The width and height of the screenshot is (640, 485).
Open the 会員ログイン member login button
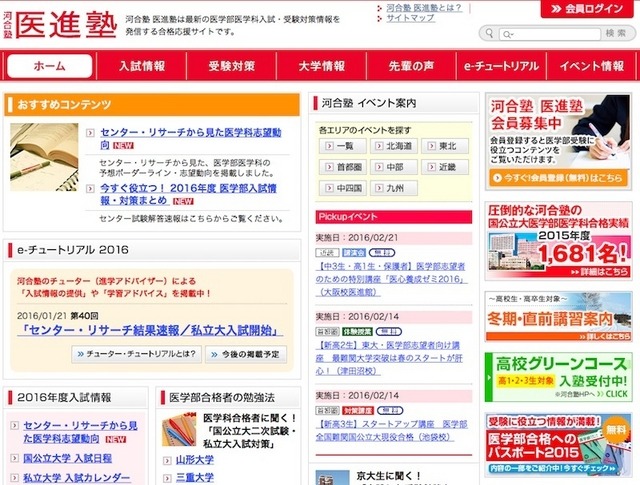pyautogui.click(x=588, y=9)
